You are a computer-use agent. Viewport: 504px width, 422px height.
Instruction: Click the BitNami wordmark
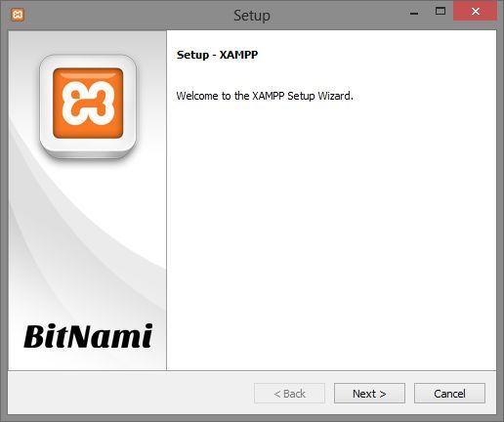[88, 336]
